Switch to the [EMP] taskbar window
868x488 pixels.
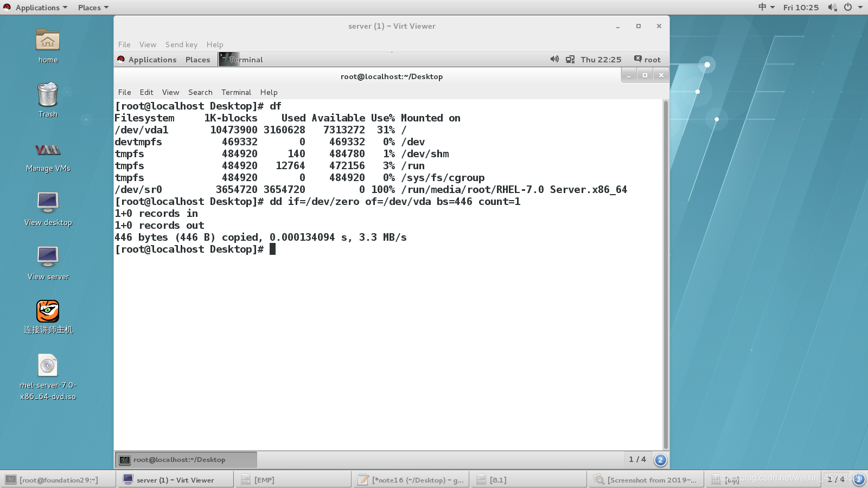pos(293,480)
